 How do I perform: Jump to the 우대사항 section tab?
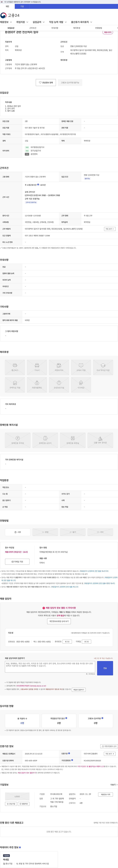(55, 28)
